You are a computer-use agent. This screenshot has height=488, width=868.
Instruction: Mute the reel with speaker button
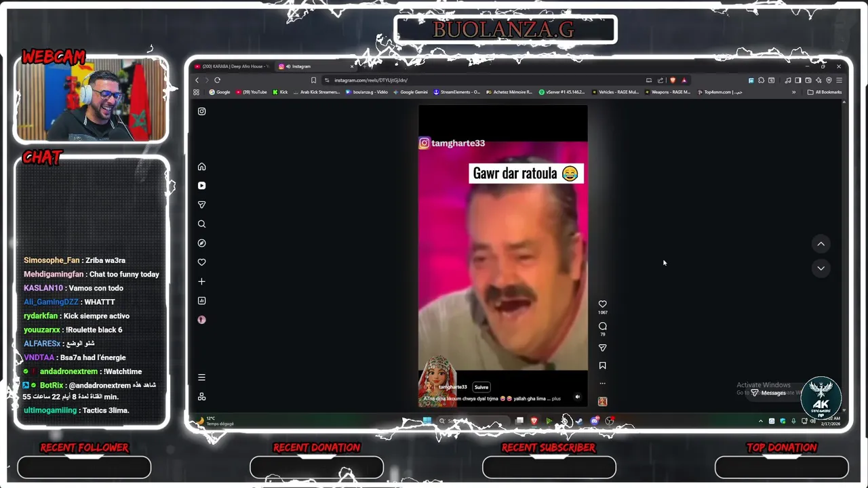click(x=578, y=397)
